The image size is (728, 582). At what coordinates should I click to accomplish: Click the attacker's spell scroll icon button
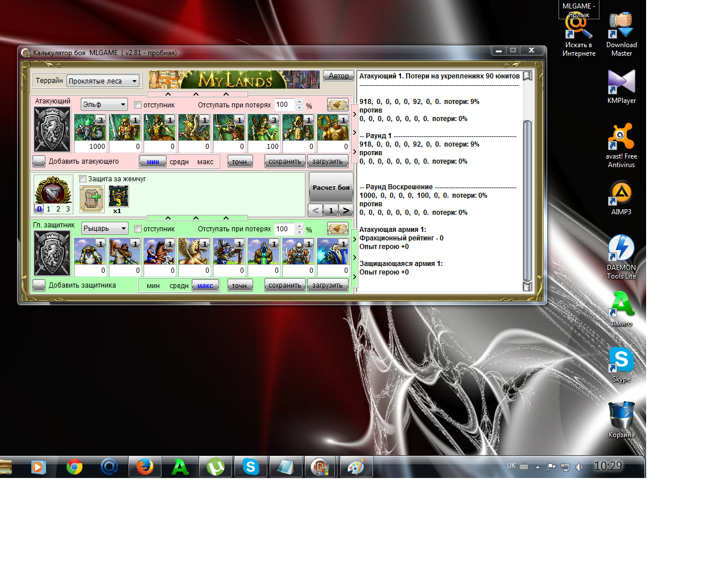338,105
